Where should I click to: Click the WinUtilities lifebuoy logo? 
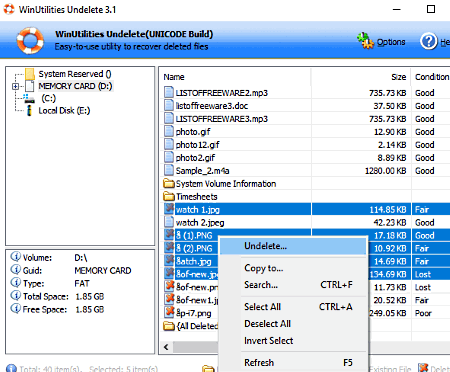(x=30, y=40)
